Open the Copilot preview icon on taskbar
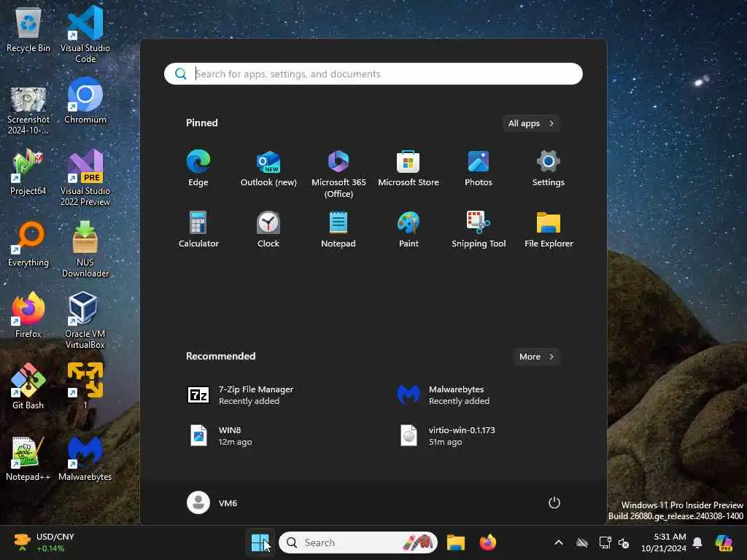Image resolution: width=747 pixels, height=560 pixels. click(724, 542)
